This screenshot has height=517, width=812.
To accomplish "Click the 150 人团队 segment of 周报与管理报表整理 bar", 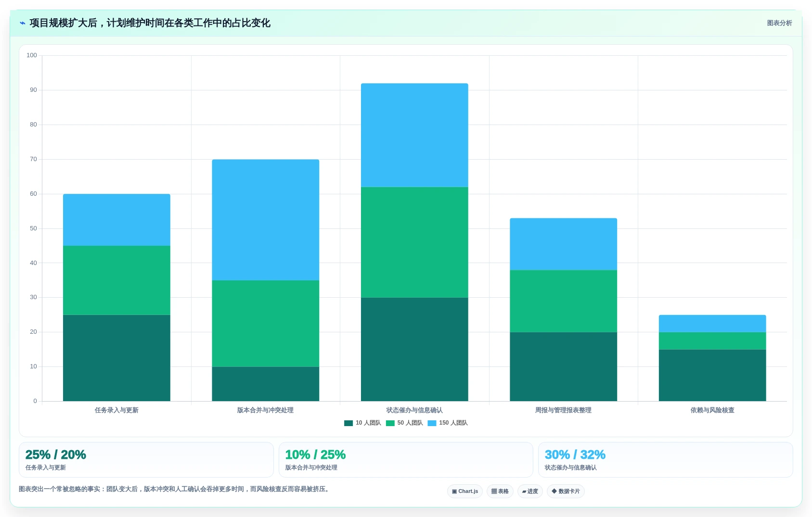I will click(564, 244).
